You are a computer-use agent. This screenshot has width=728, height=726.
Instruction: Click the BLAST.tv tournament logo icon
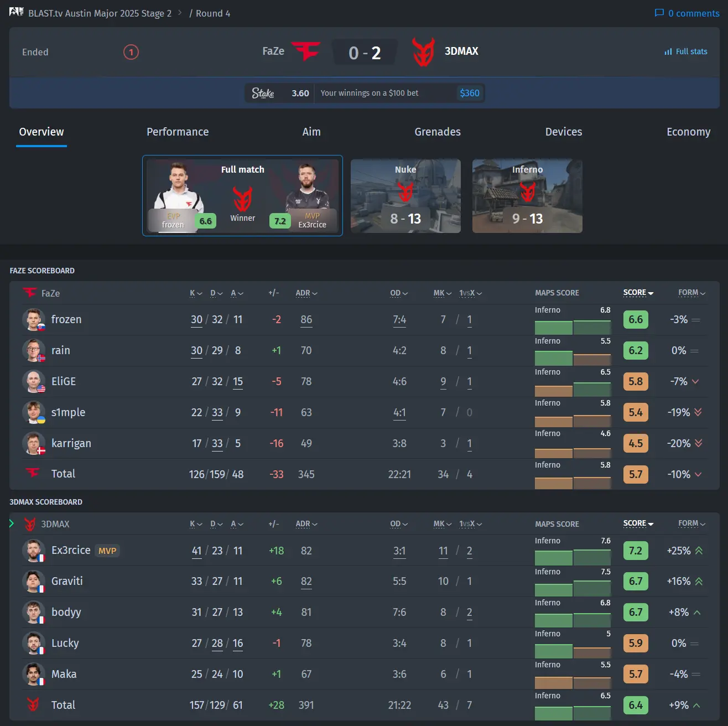16,12
